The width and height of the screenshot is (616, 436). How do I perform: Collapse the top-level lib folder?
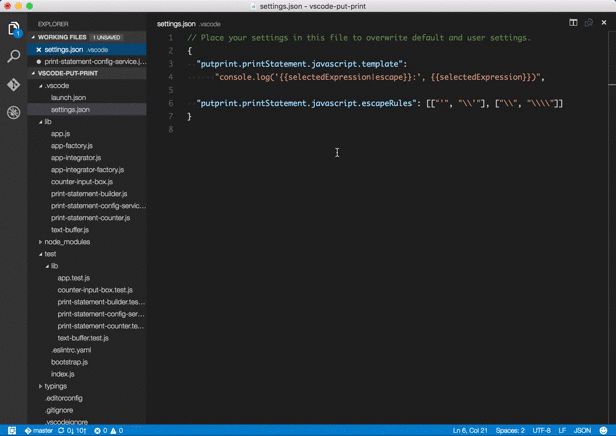click(40, 122)
